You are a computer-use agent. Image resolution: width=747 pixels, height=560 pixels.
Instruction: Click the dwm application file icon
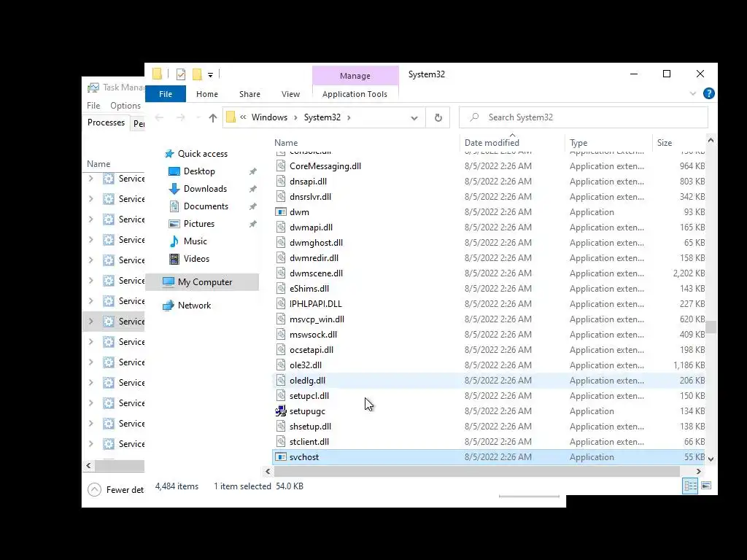pos(281,212)
